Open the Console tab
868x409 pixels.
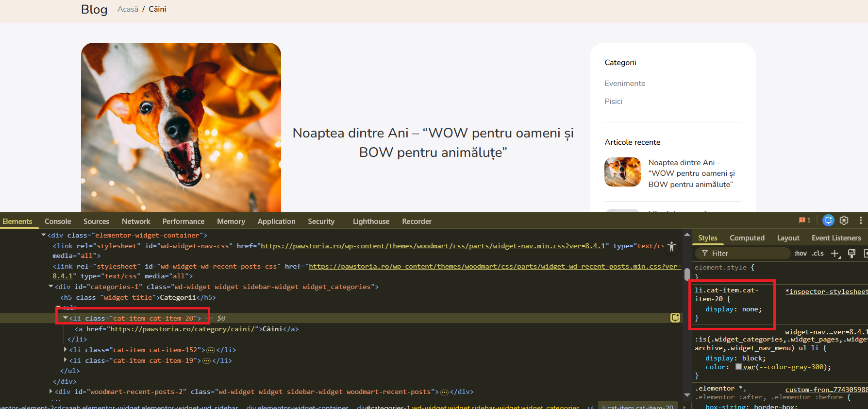tap(58, 222)
